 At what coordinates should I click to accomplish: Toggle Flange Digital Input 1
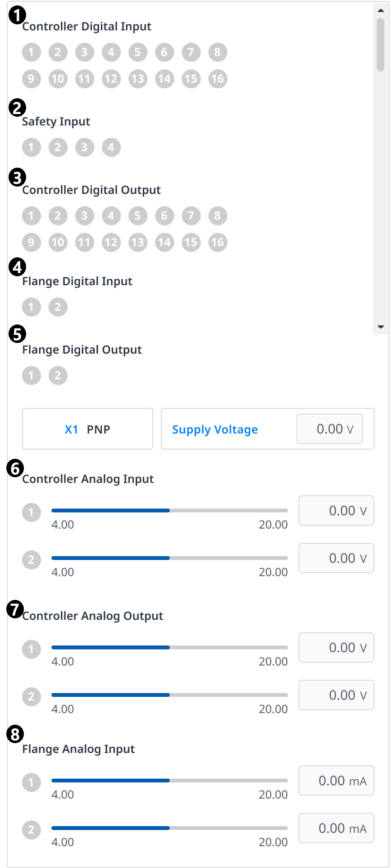(31, 307)
